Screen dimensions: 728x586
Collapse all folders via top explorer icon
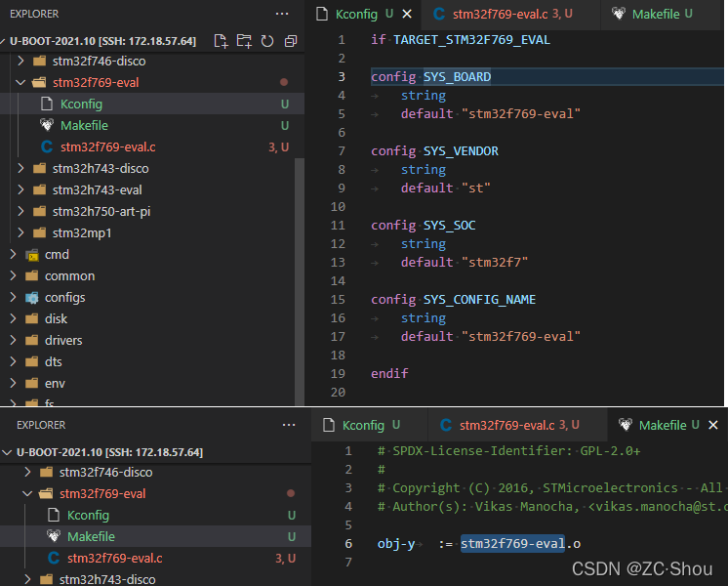[291, 41]
